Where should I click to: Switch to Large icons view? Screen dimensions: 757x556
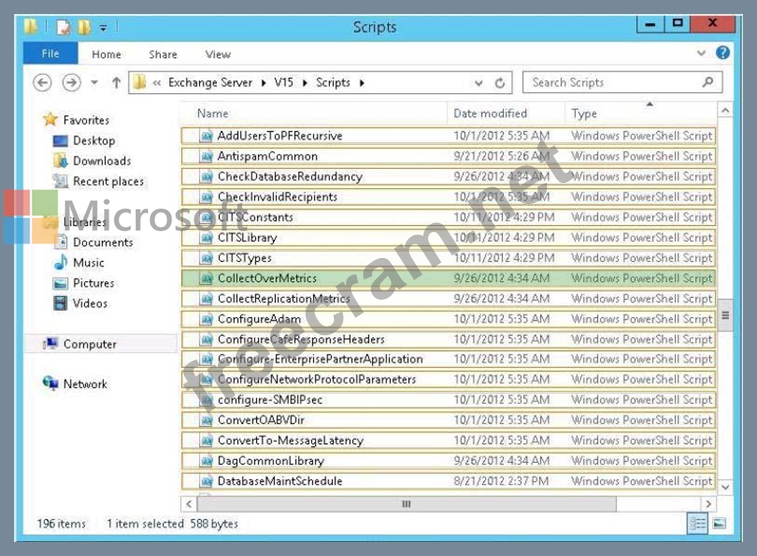pos(719,523)
